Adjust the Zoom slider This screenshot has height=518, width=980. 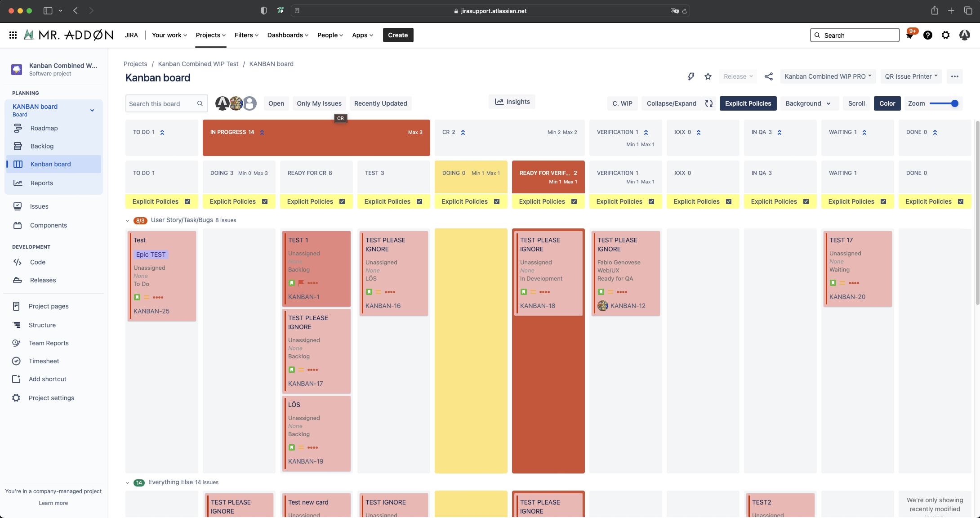tap(954, 103)
